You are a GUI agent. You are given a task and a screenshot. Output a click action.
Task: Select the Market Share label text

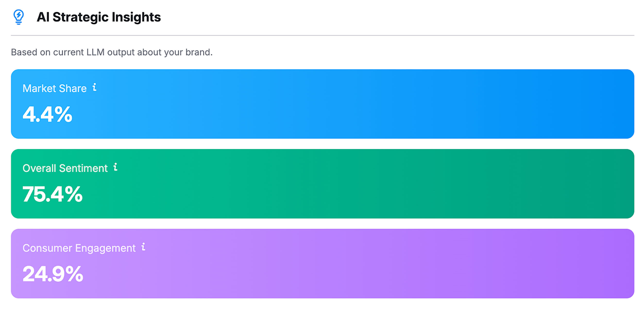(x=54, y=88)
